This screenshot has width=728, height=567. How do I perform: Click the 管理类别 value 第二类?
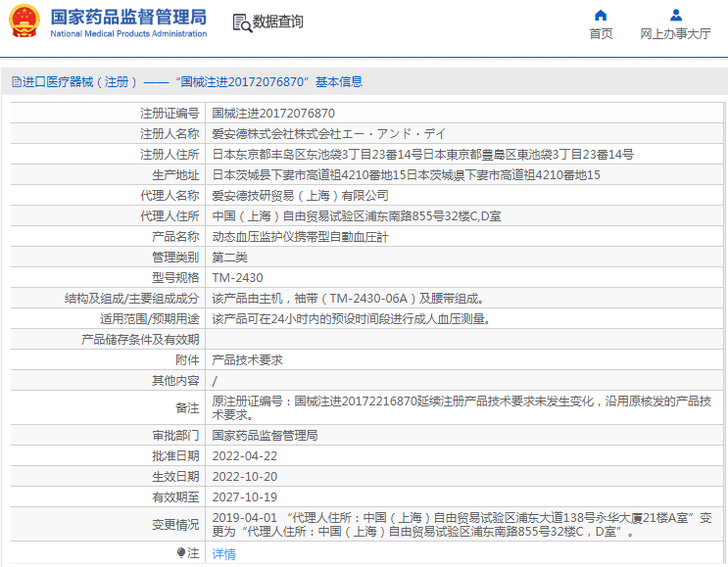(x=229, y=257)
